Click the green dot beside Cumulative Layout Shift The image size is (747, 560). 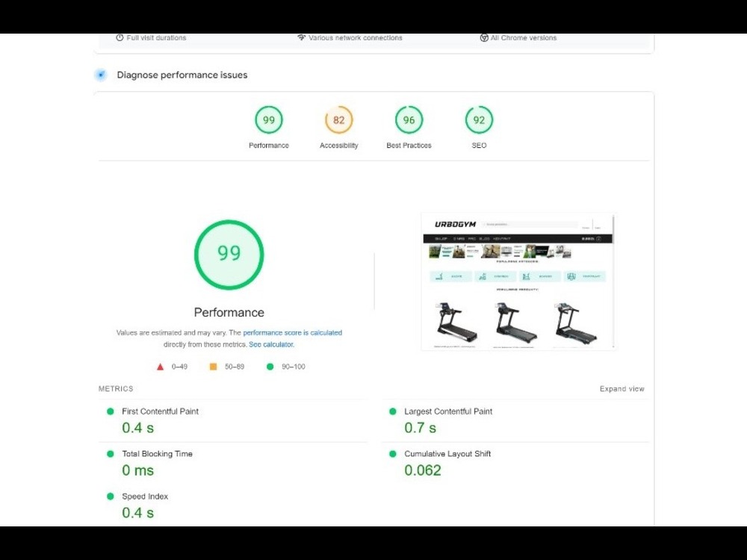click(393, 454)
